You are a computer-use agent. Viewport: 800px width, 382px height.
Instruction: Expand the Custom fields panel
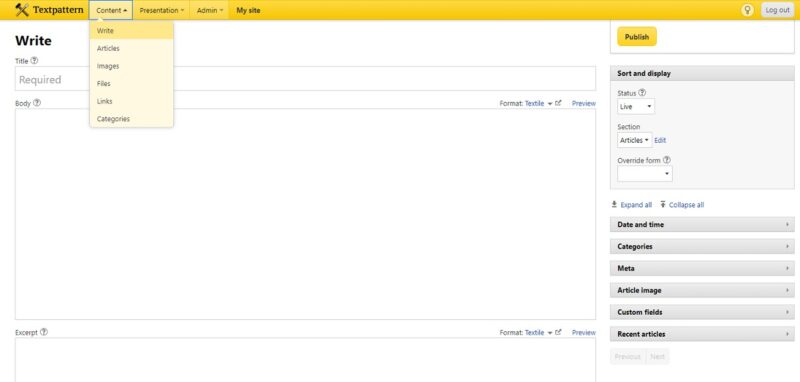pos(702,312)
